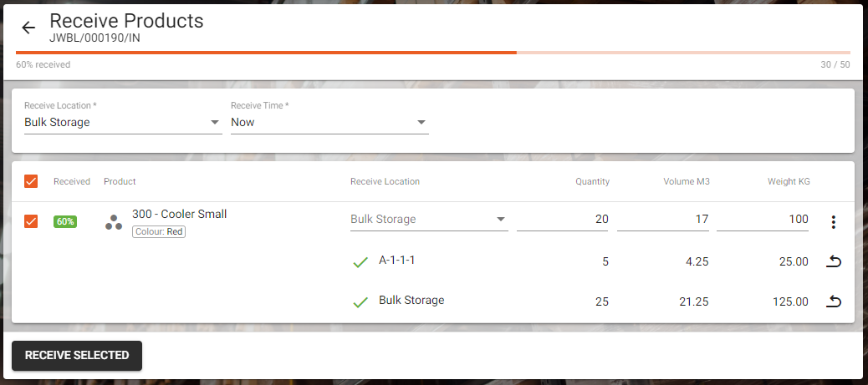Undo the A-1-1-1 received line
Image resolution: width=868 pixels, height=385 pixels.
coord(833,261)
